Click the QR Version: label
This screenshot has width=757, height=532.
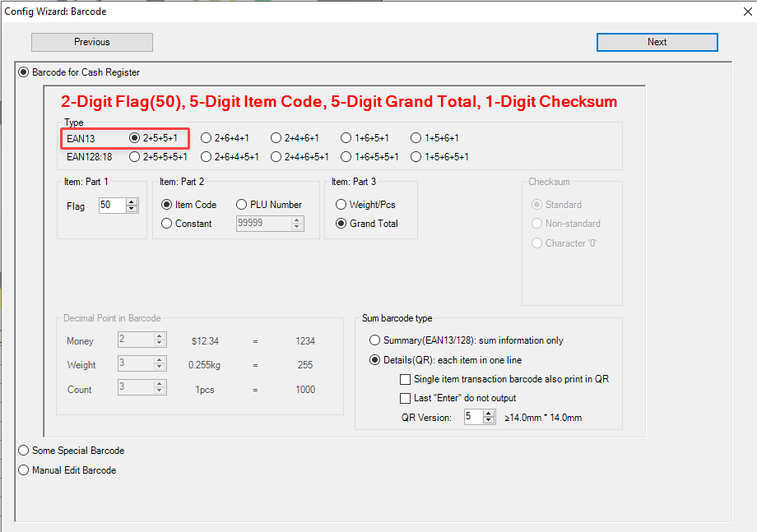pyautogui.click(x=426, y=418)
